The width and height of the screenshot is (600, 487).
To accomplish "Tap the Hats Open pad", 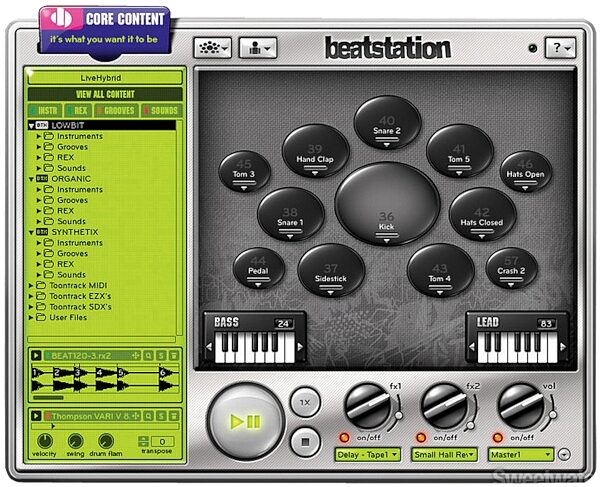I will 526,171.
